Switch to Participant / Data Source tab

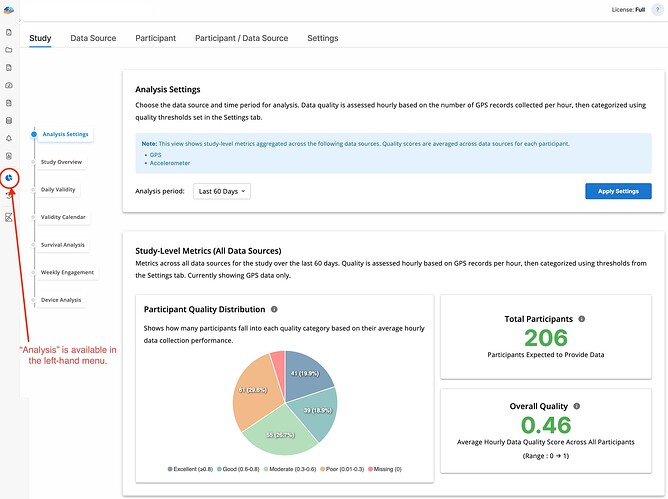[x=241, y=38]
